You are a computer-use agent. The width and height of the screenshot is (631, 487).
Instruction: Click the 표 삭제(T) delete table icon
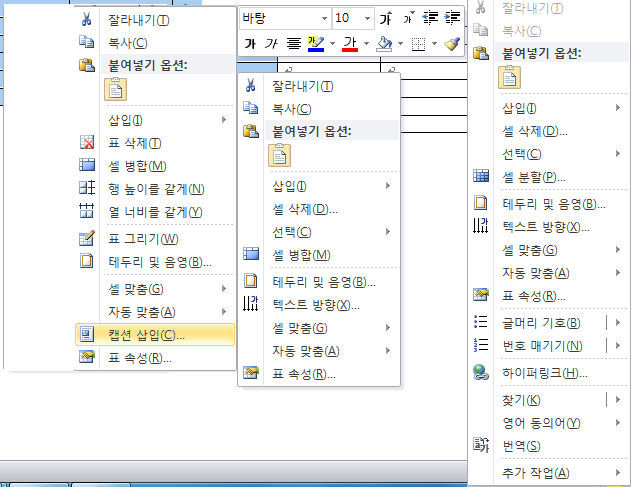tap(87, 142)
